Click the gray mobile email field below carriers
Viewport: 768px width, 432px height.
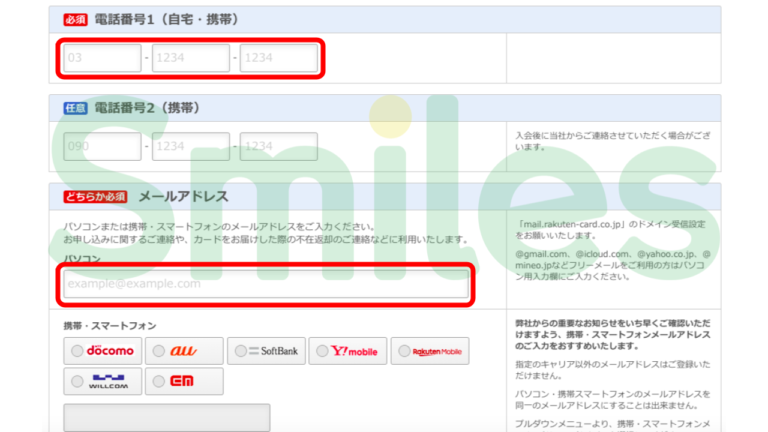point(167,417)
